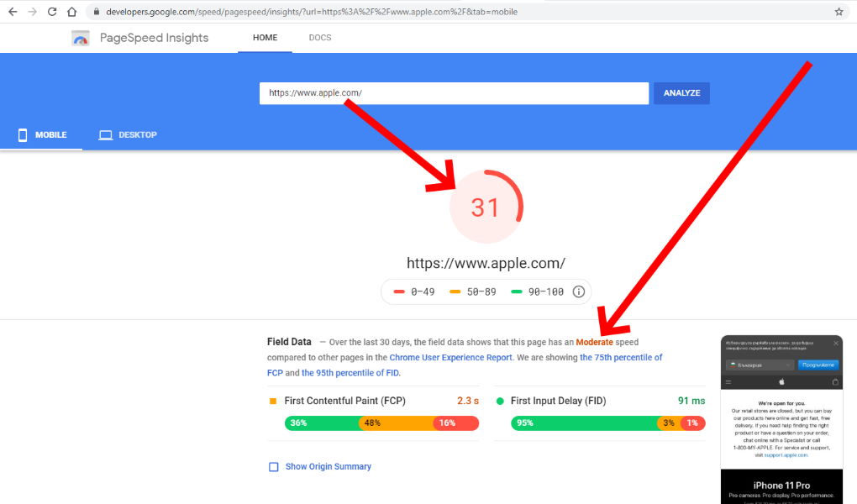Click the FCP 36% green segment
This screenshot has height=504, width=857.
coord(322,423)
